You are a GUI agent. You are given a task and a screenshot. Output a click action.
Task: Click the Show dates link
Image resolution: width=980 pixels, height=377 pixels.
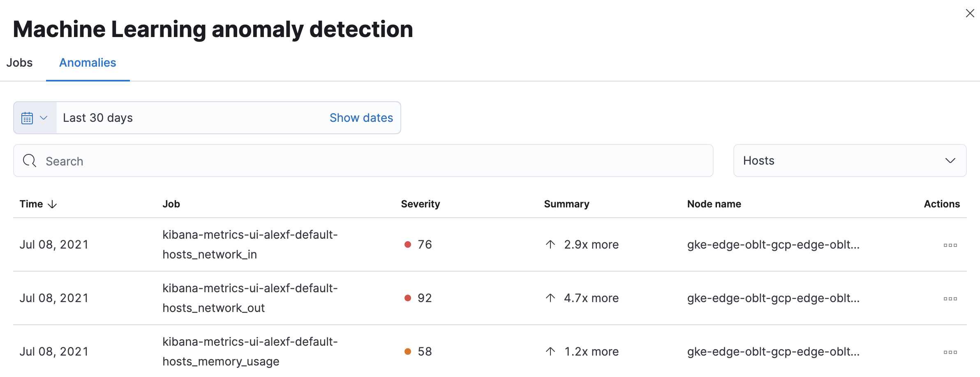point(361,118)
